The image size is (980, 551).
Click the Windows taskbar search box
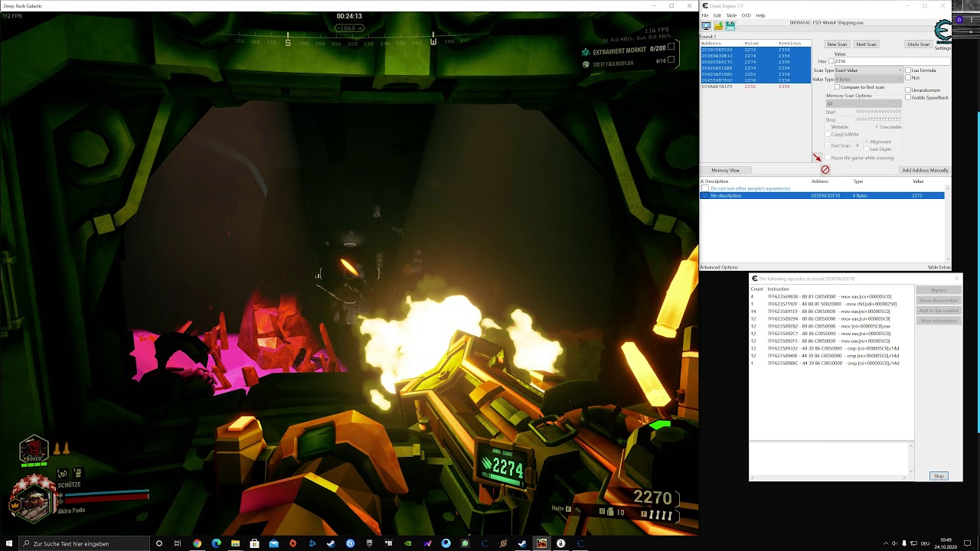click(85, 543)
